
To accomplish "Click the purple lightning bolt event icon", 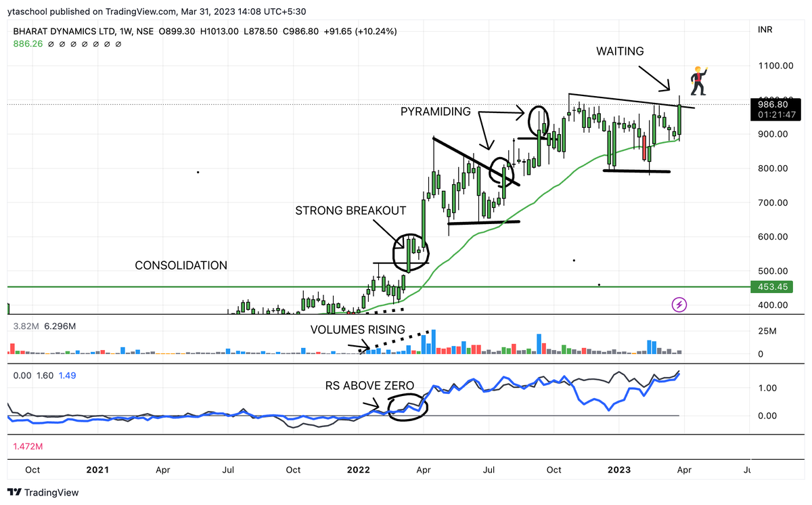I will [679, 305].
